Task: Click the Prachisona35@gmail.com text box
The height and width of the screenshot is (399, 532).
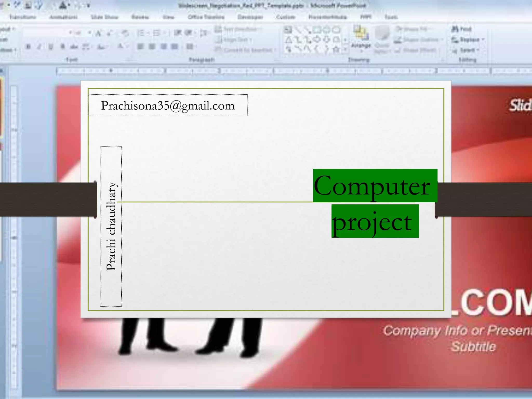Action: click(x=168, y=105)
